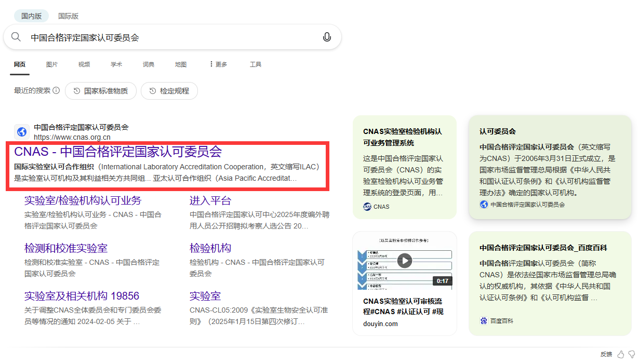Click the history icon beside 检定规程
Image resolution: width=639 pixels, height=364 pixels.
pos(151,91)
